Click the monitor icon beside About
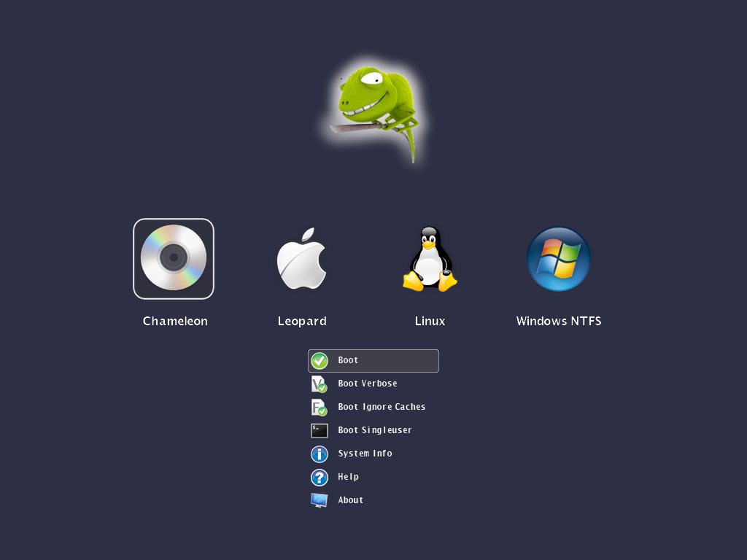Viewport: 747px width, 560px height. pyautogui.click(x=320, y=500)
